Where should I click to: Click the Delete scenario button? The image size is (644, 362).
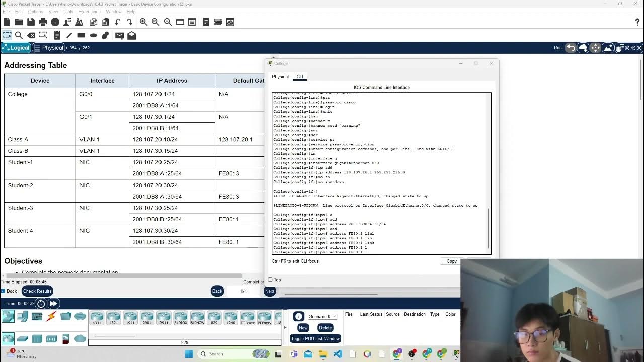coord(325,328)
